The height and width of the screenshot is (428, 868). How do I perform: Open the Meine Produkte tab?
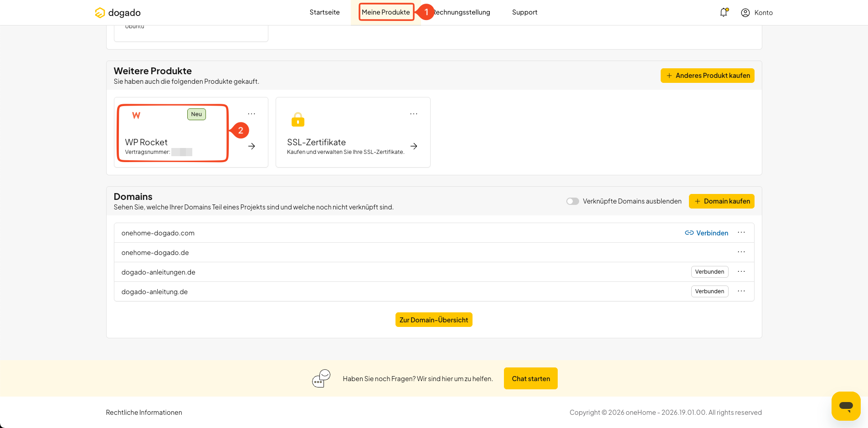tap(386, 12)
